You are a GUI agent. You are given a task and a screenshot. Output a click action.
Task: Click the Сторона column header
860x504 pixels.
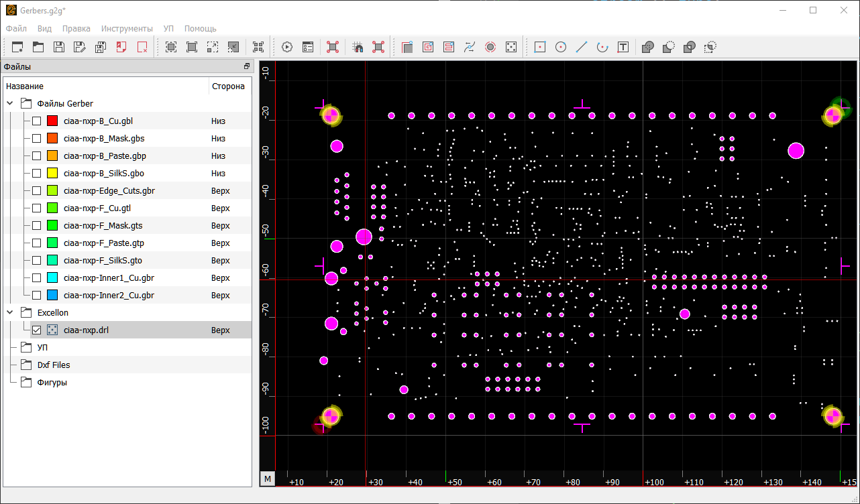pos(228,86)
